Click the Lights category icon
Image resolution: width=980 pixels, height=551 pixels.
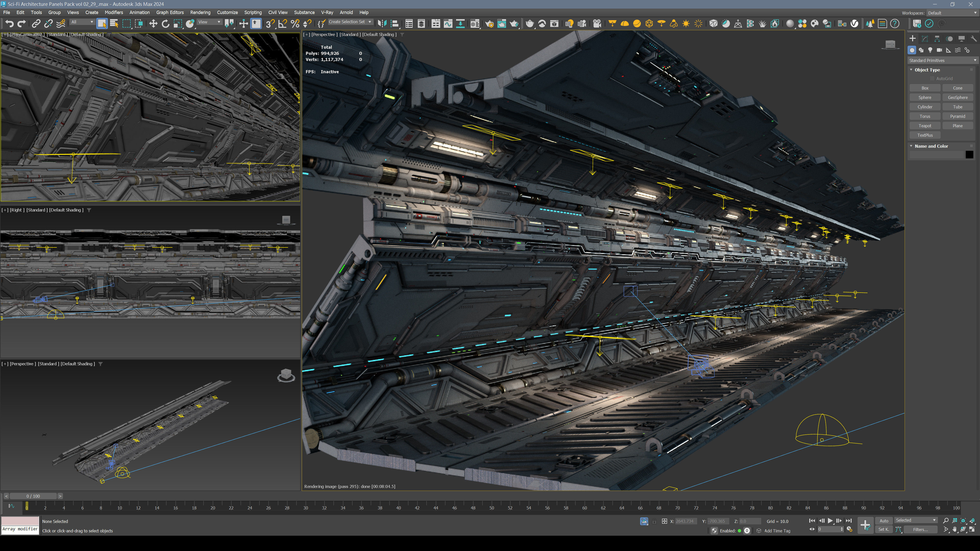coord(930,50)
